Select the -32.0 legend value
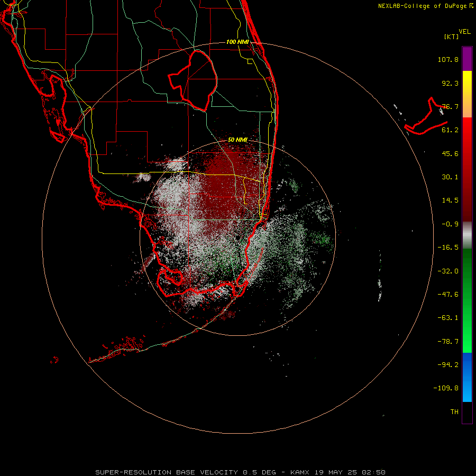The image size is (476, 476). pyautogui.click(x=448, y=271)
